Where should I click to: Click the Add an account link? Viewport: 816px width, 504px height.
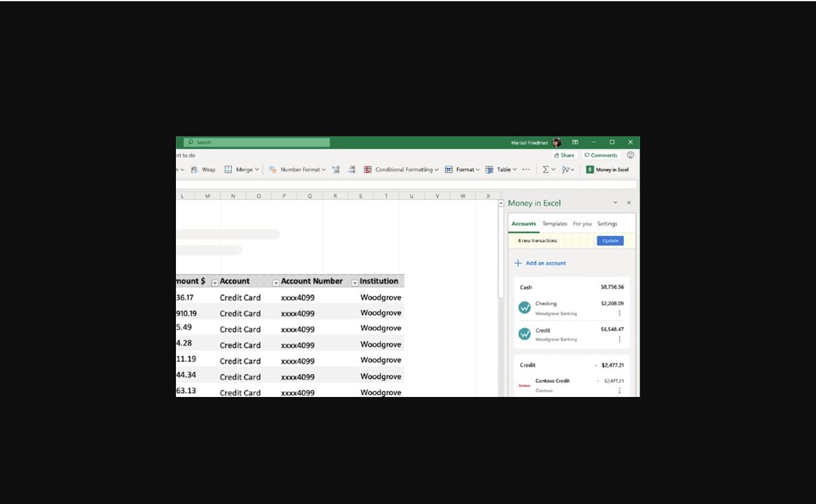click(541, 263)
